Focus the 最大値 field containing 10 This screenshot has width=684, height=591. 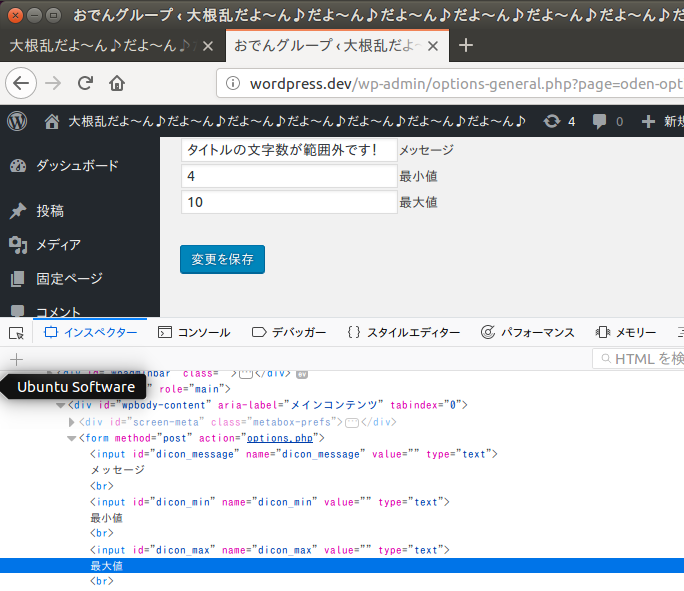click(289, 202)
